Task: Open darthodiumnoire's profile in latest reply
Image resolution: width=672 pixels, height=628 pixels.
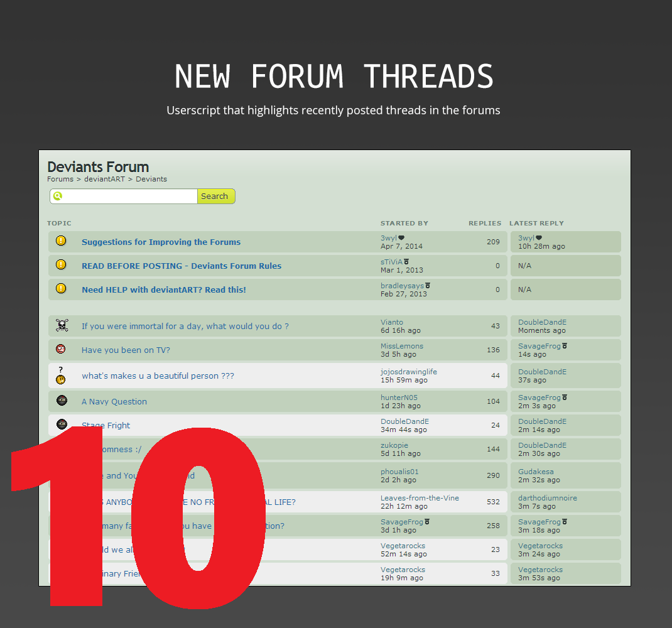Action: tap(547, 498)
